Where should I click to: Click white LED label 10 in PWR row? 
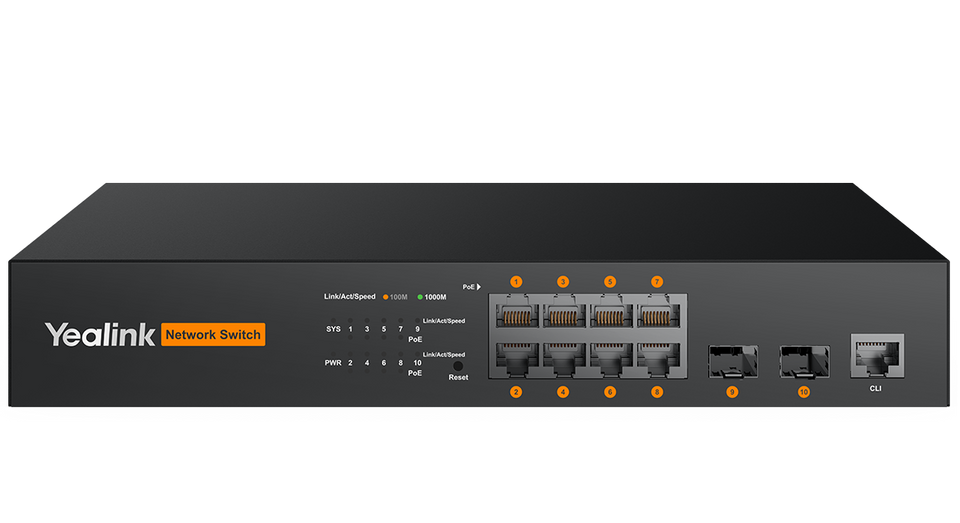click(417, 363)
